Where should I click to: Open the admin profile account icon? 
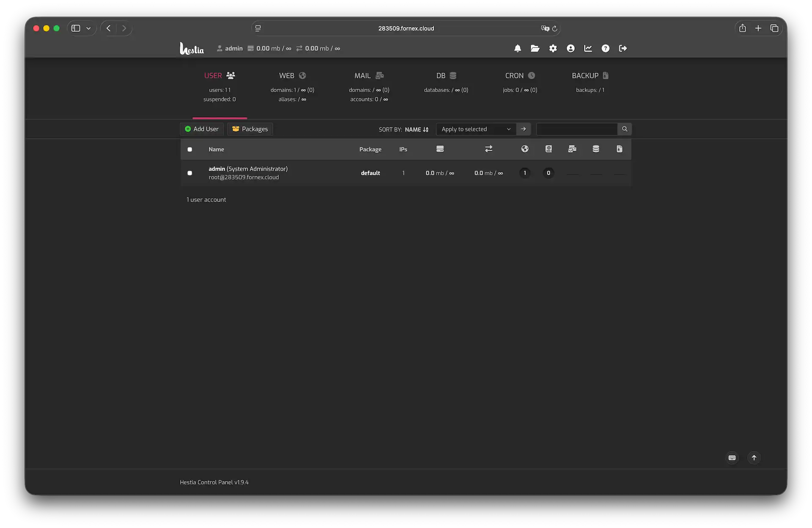tap(571, 49)
